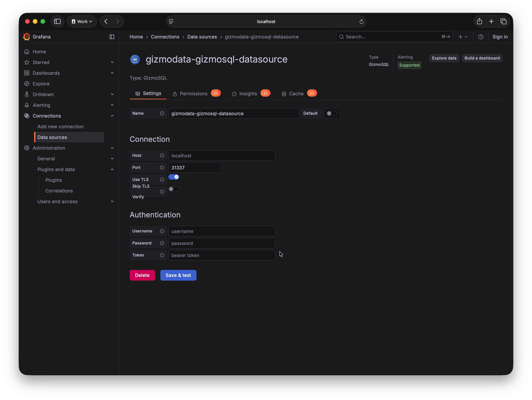The width and height of the screenshot is (532, 400).
Task: Focus the Host input field
Action: pos(222,156)
